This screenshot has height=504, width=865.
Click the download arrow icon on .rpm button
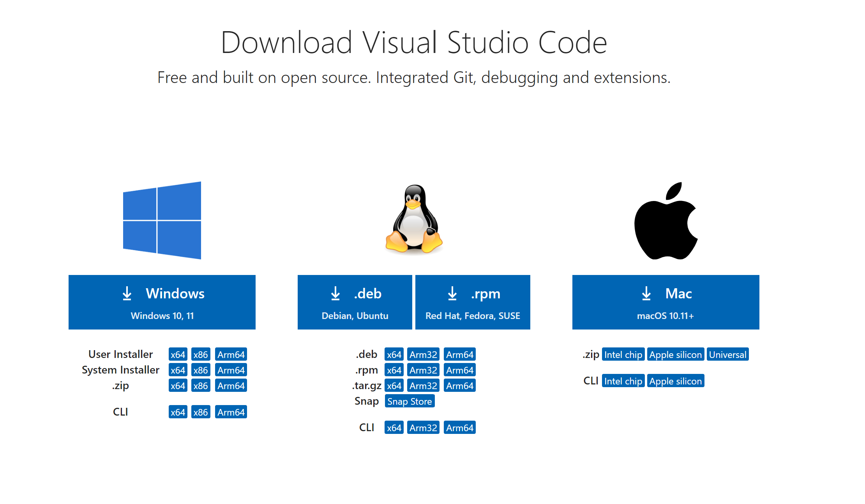pos(452,294)
